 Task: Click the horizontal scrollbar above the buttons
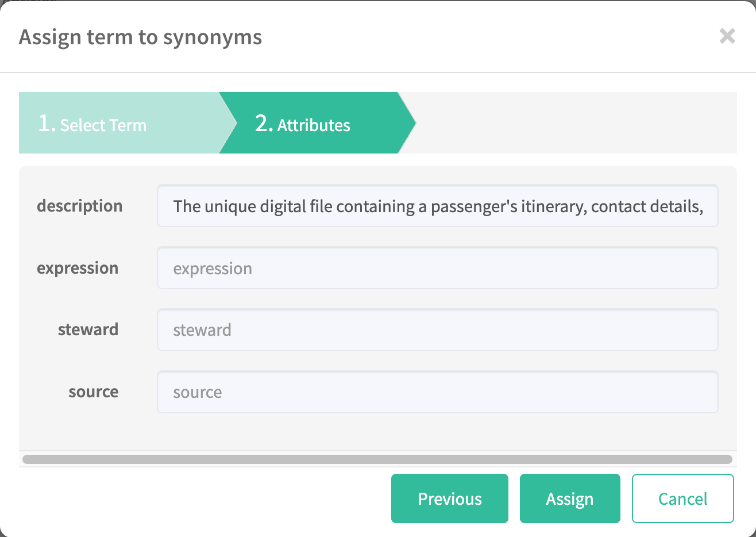click(377, 459)
